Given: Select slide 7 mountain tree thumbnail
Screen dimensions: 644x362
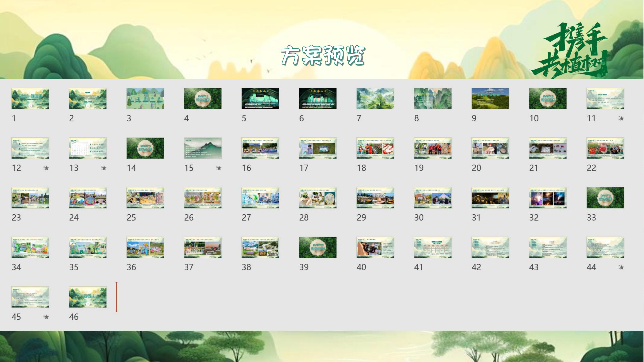Looking at the screenshot, I should pyautogui.click(x=375, y=99).
